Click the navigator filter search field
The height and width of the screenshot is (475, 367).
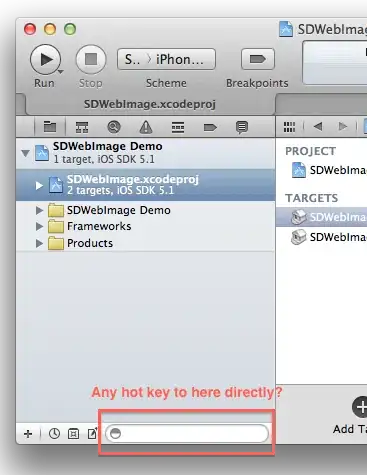[187, 433]
